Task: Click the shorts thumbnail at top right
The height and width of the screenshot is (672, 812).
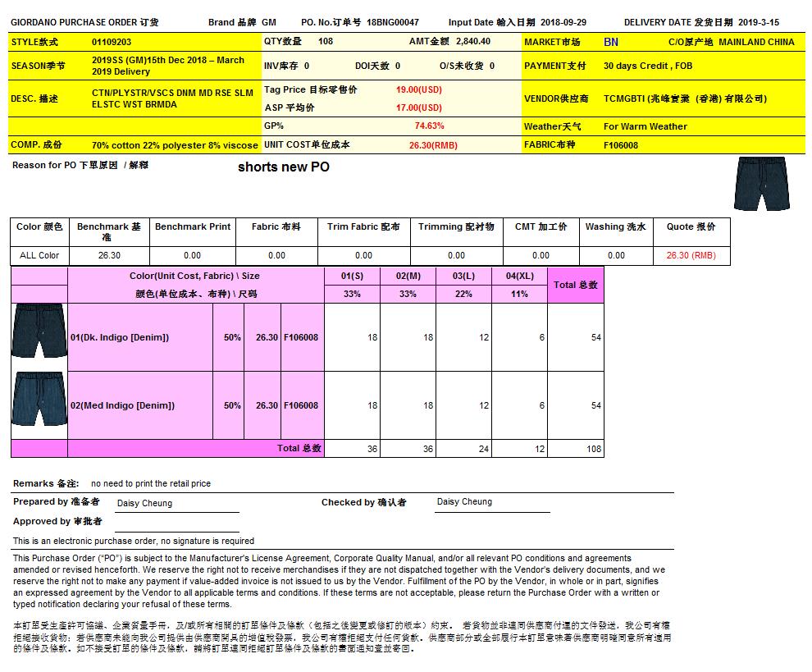Action: [x=761, y=185]
